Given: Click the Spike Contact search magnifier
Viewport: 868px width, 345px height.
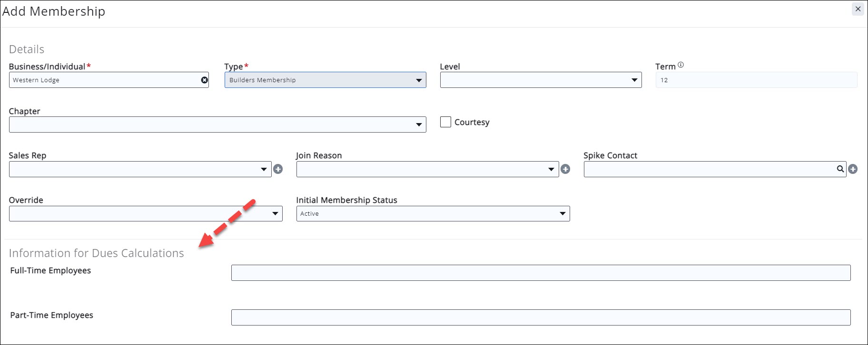Looking at the screenshot, I should click(840, 169).
